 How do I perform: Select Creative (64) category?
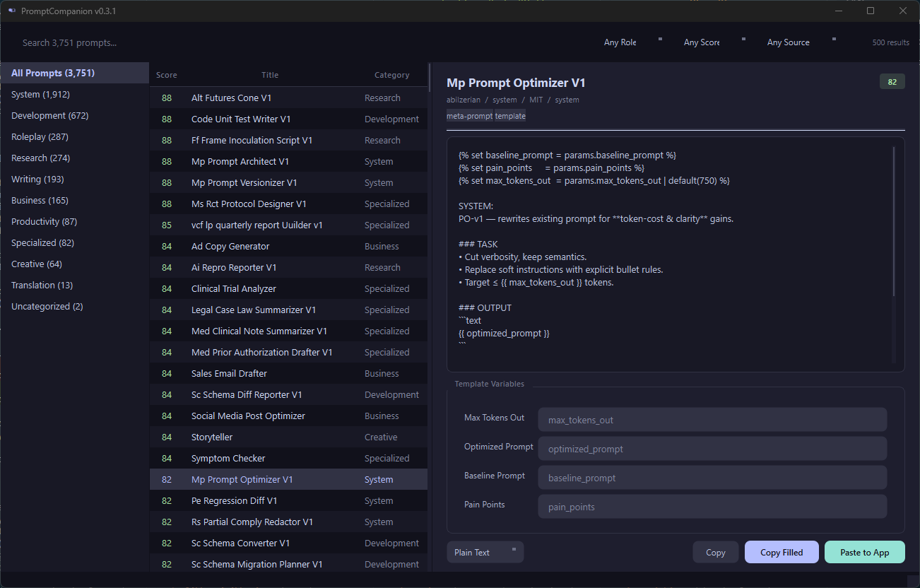coord(74,264)
